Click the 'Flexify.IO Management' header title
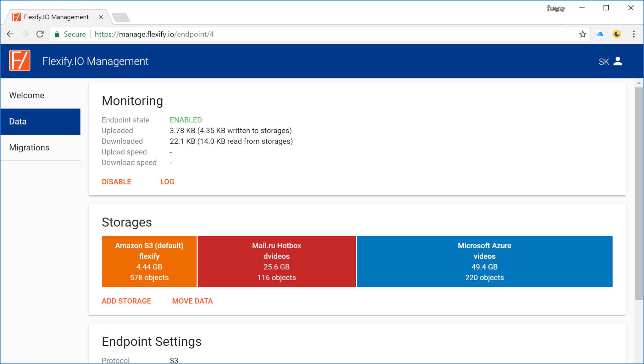644x364 pixels. (x=95, y=61)
